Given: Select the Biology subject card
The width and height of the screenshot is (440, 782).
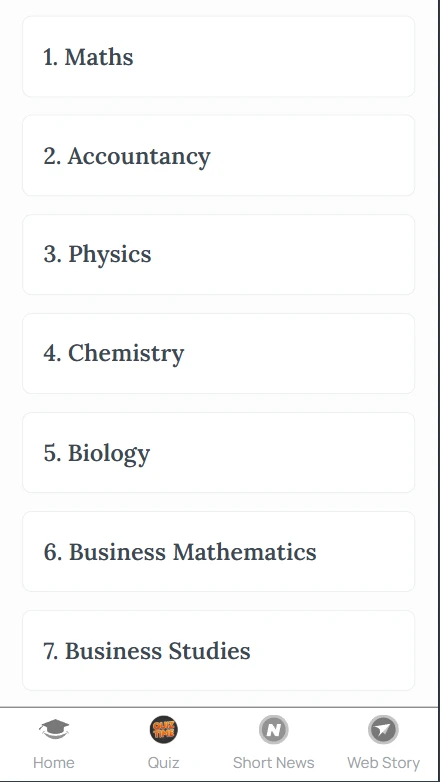Looking at the screenshot, I should tap(219, 452).
